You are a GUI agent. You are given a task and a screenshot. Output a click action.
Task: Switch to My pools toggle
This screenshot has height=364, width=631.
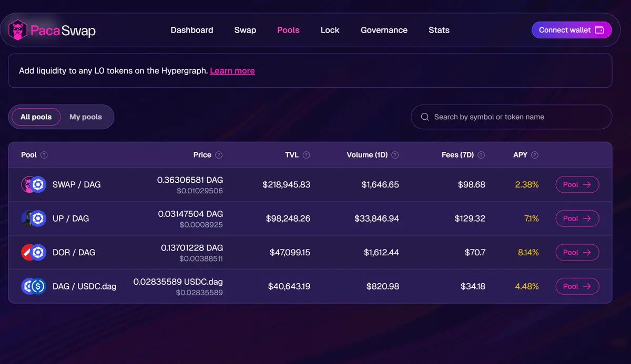click(86, 117)
